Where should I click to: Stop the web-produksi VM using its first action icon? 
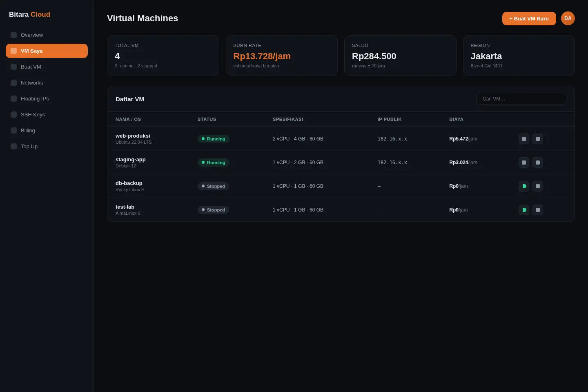click(x=524, y=139)
